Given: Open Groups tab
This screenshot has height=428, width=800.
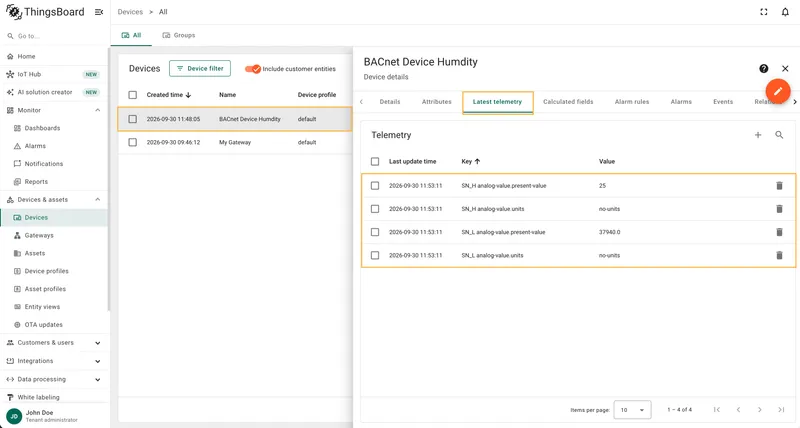Looking at the screenshot, I should coord(179,35).
